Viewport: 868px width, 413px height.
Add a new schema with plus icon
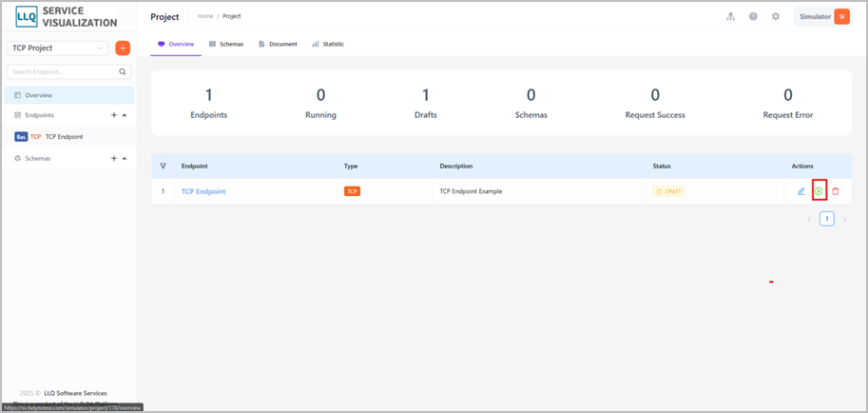tap(113, 159)
